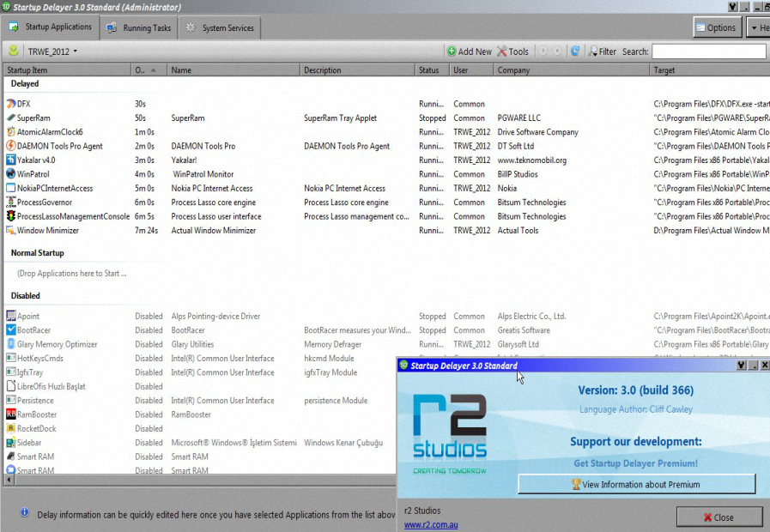
Task: Select the '7m 24s' delay cell
Action: pos(146,230)
